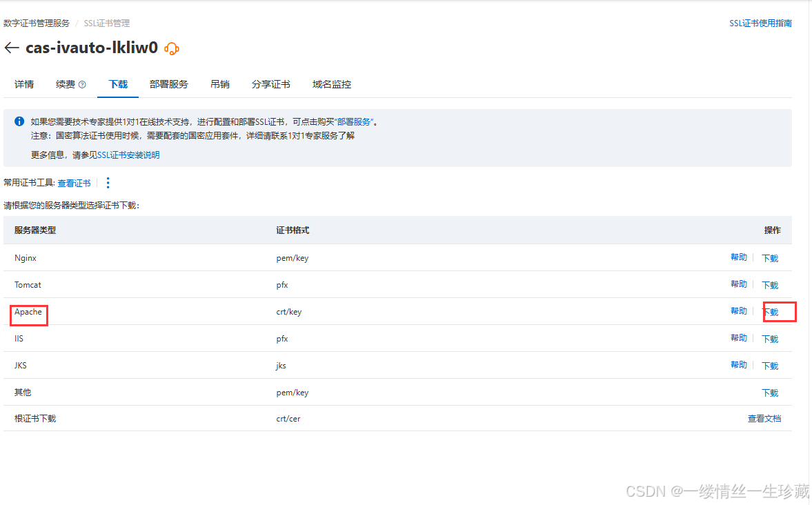Open 查看文档 for 根证书下载
This screenshot has height=505, width=812.
764,418
